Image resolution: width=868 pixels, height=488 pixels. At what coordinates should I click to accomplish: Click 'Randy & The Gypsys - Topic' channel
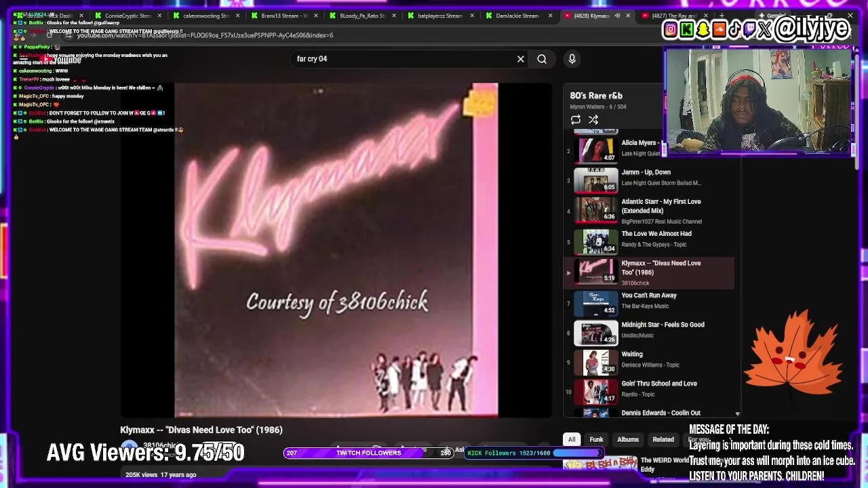coord(654,245)
